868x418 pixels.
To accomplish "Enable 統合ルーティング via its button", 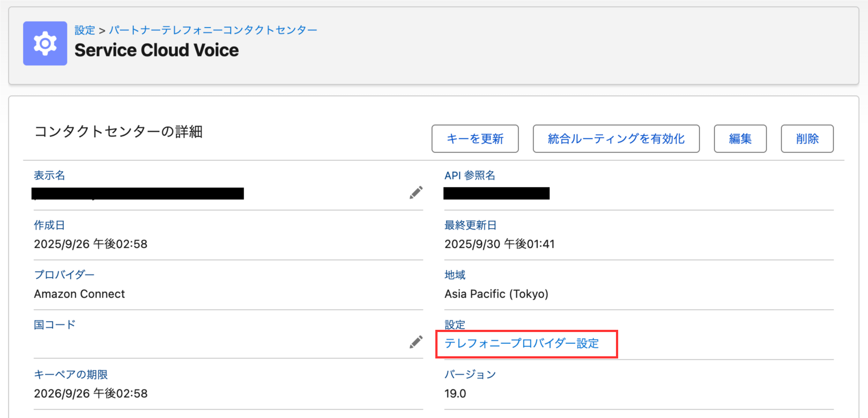I will (616, 138).
